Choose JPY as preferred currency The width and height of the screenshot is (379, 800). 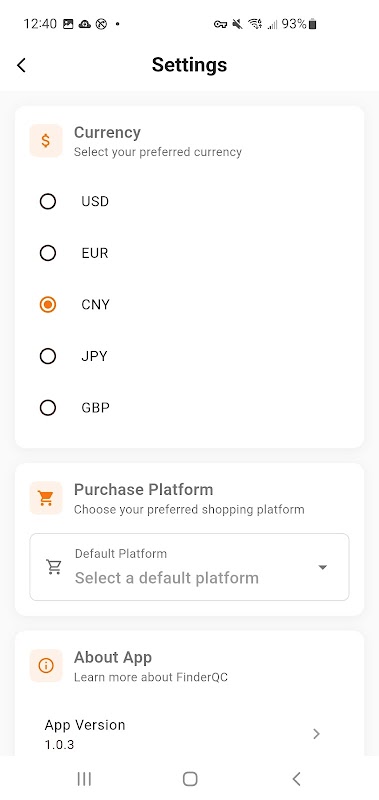tap(48, 356)
